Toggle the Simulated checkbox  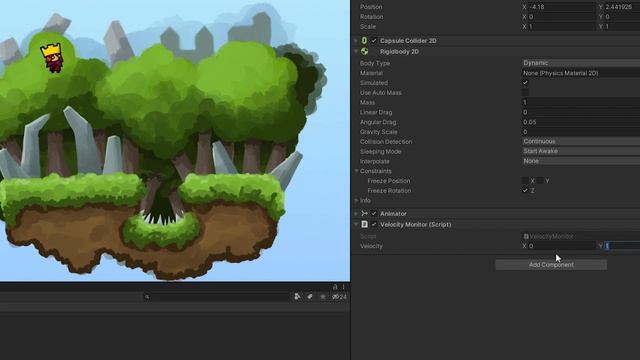click(x=525, y=83)
